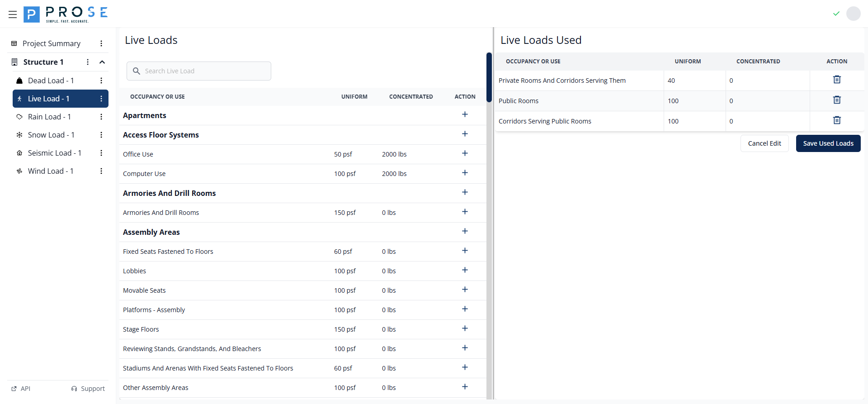The image size is (868, 404).
Task: Open Dead Load - 1 page
Action: [51, 81]
